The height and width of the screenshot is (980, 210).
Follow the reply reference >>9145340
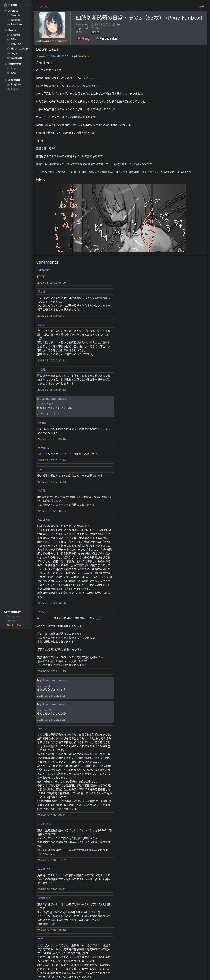(45, 404)
